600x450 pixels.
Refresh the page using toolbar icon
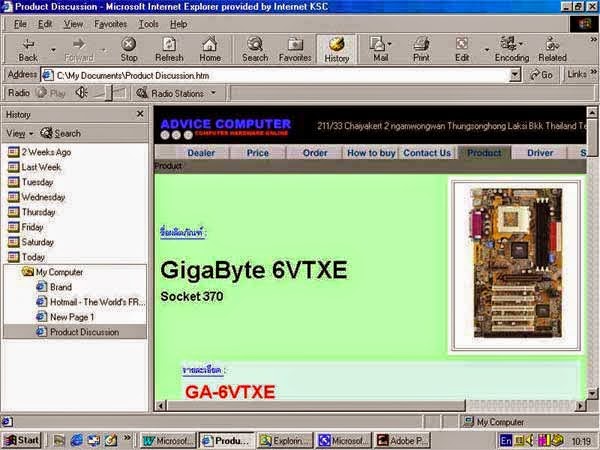click(x=169, y=50)
